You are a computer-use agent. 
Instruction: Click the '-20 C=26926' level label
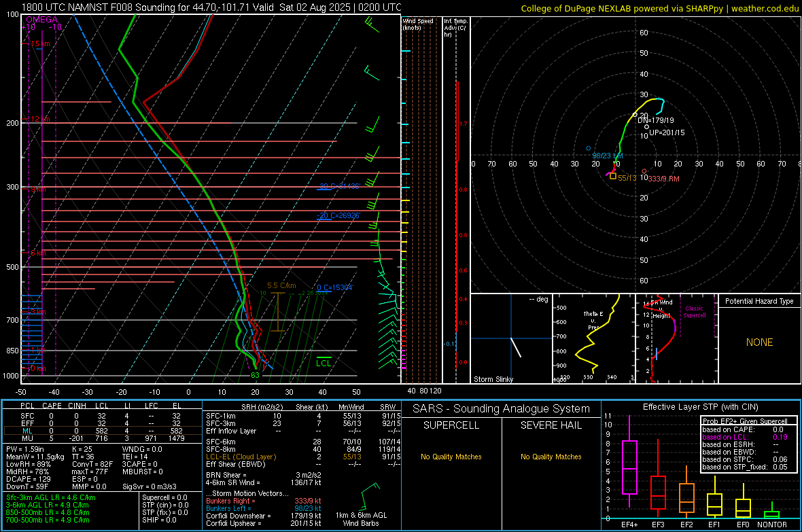(x=338, y=215)
